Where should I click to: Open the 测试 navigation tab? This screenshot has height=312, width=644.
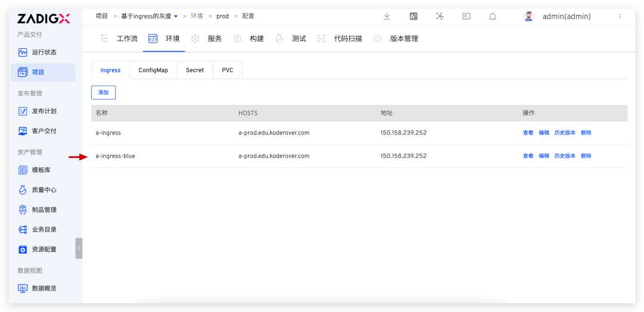299,39
